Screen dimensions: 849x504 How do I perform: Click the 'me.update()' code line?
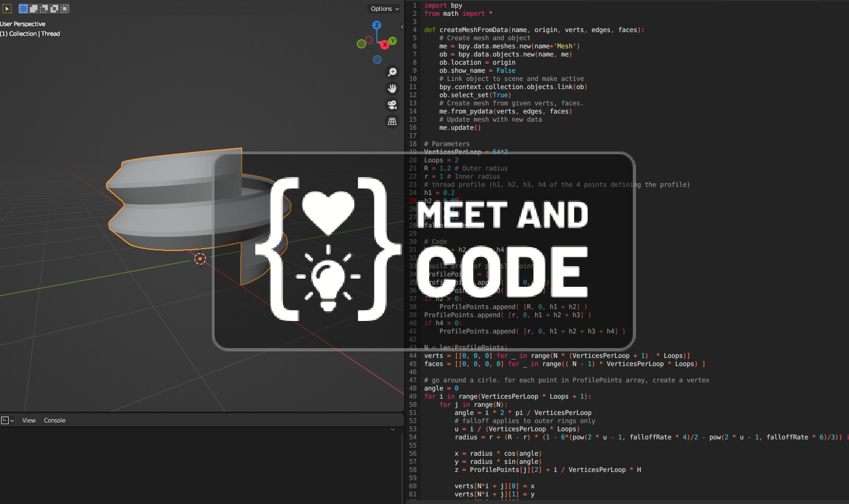(x=460, y=128)
